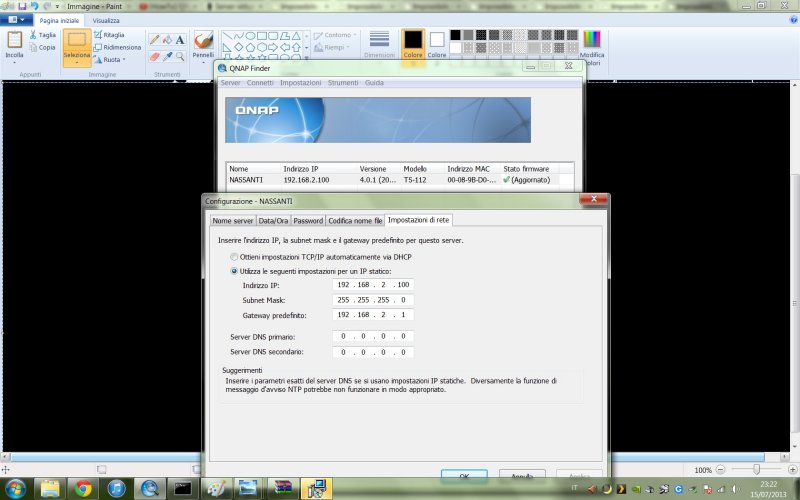Enable DHCP automatic TCP/IP settings option

pos(235,258)
